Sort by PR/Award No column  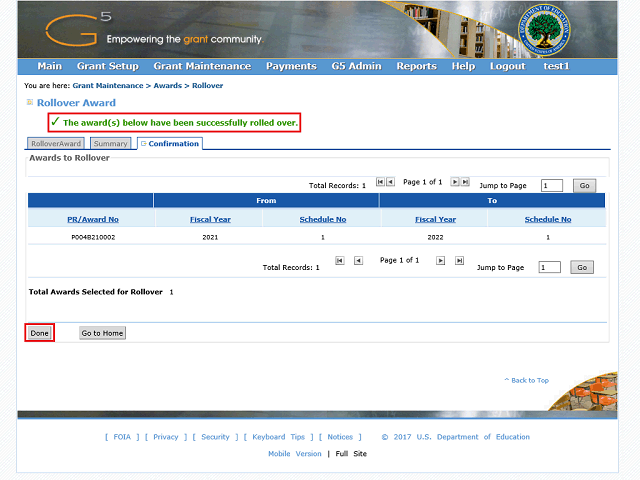93,220
